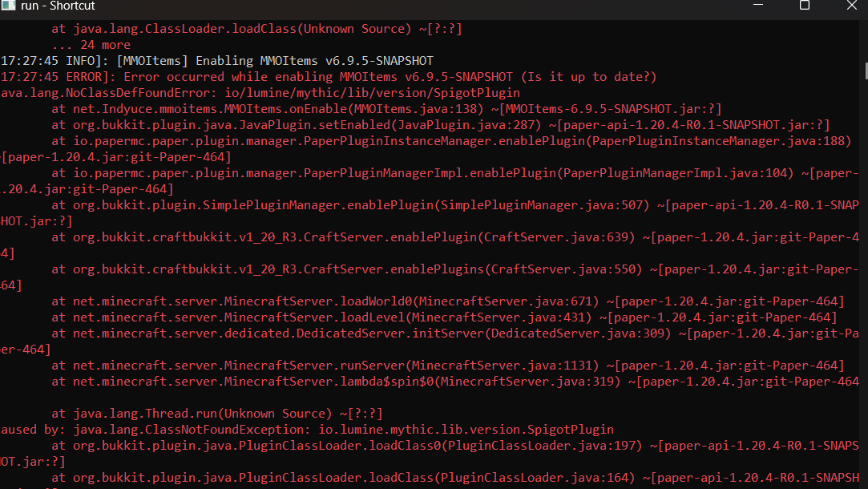
Task: Click the 'run - Shortcut' window title
Action: pyautogui.click(x=58, y=6)
